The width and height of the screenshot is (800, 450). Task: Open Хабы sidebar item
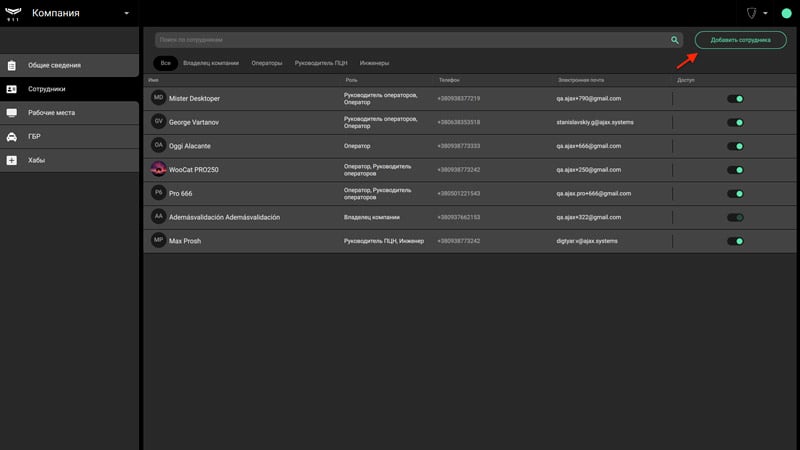(x=69, y=160)
